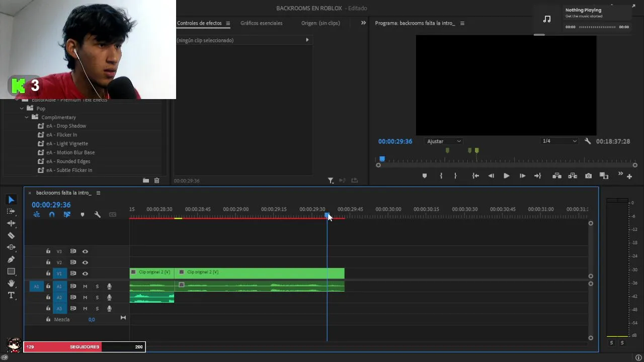The height and width of the screenshot is (362, 644).
Task: Open timeline display settings wrench
Action: coord(98,215)
